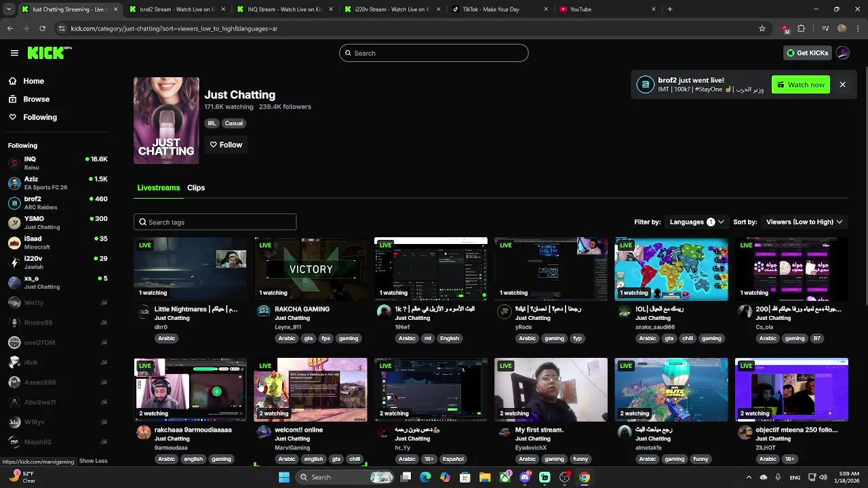
Task: Open the Sort by Viewers (Low to High) dropdown
Action: 804,222
